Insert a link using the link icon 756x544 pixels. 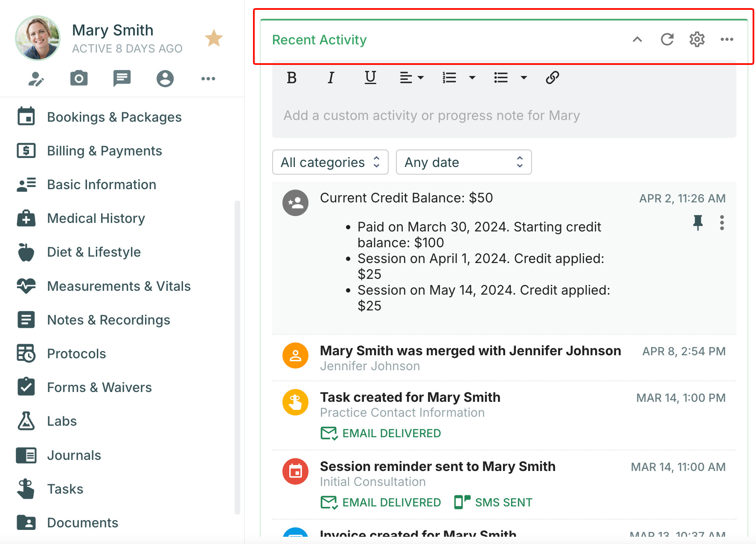click(552, 78)
